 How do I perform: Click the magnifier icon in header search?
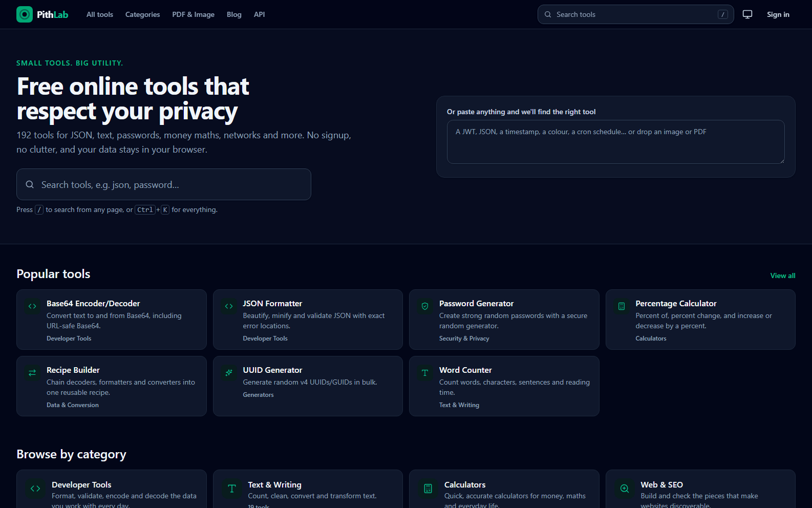point(548,14)
